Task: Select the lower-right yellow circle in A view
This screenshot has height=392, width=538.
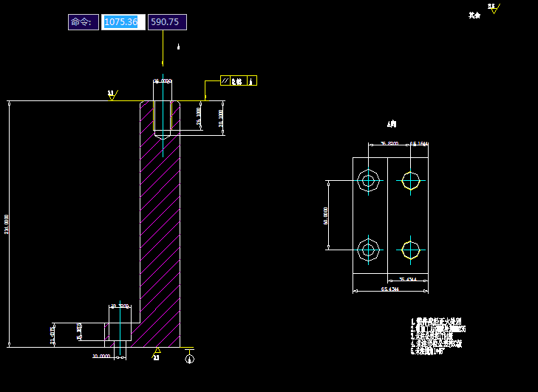Action: tap(411, 250)
